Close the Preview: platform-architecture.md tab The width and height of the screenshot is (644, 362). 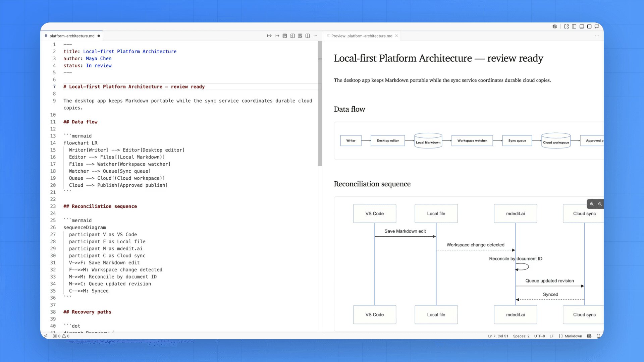point(396,36)
